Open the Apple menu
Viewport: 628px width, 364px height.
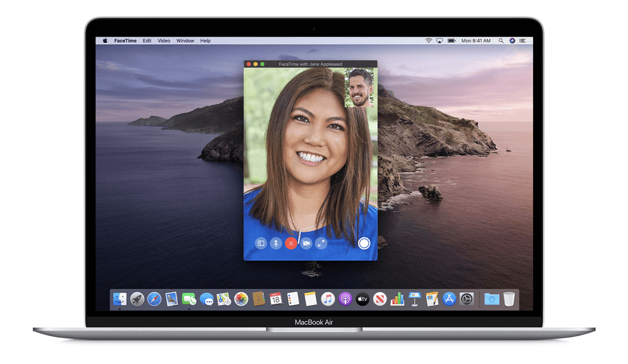(x=105, y=40)
